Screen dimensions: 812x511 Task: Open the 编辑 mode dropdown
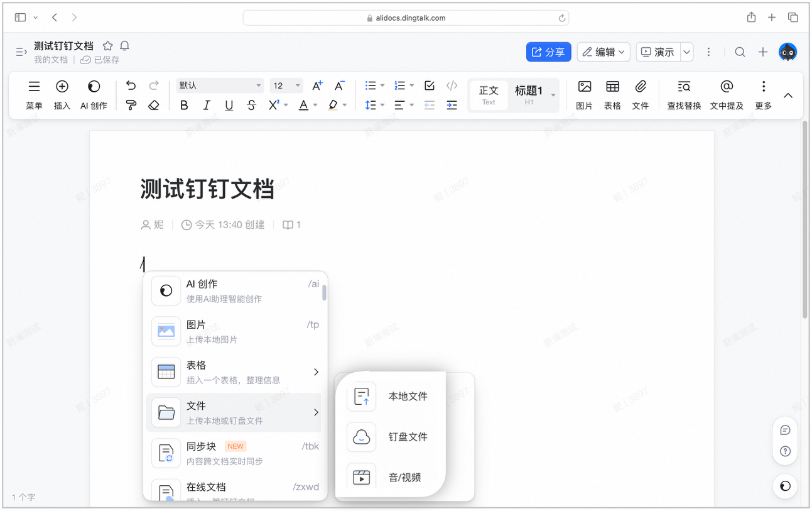(x=604, y=52)
